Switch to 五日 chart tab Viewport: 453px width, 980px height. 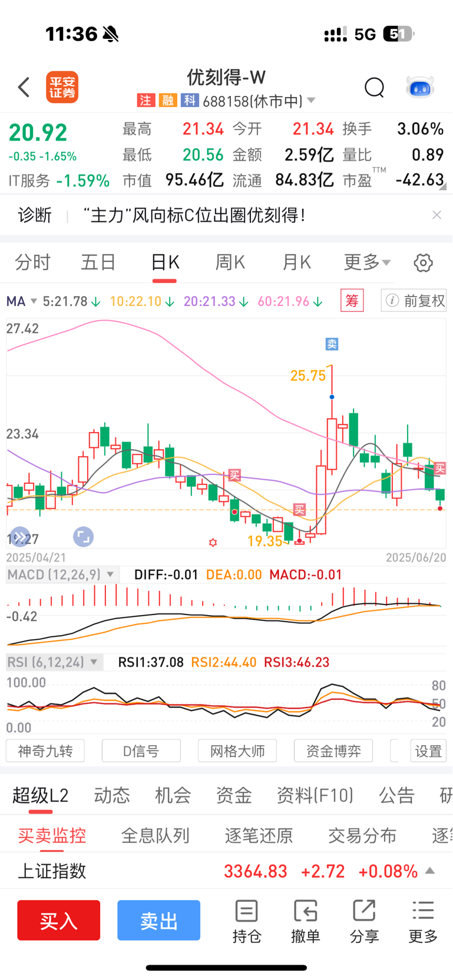click(98, 263)
